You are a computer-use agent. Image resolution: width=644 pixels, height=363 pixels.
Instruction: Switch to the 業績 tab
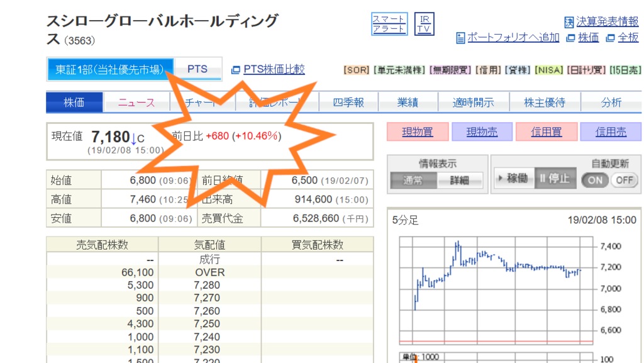(x=408, y=103)
